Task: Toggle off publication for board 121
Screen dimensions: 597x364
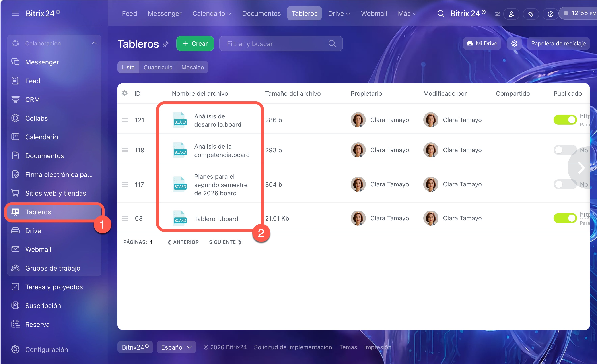Action: tap(565, 120)
